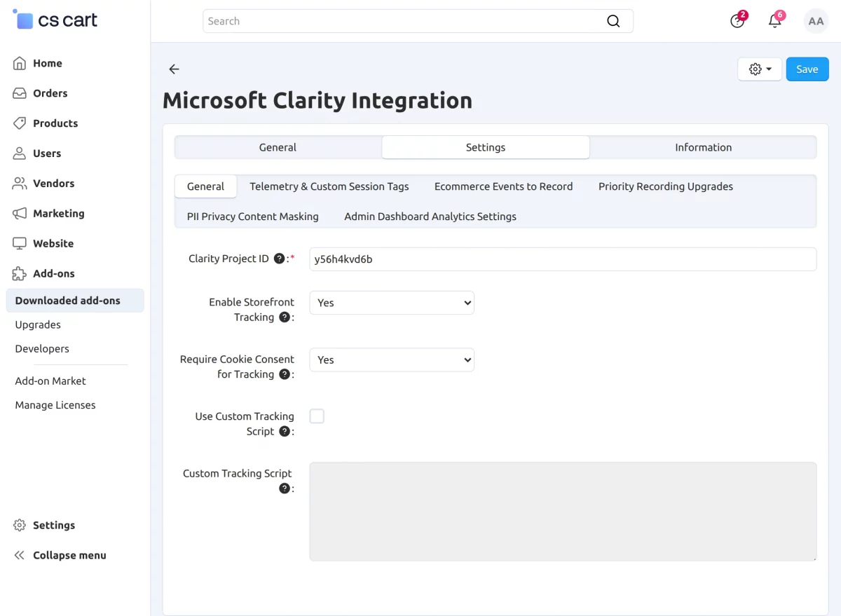Show help for Enable Storefront Tracking

coord(285,317)
